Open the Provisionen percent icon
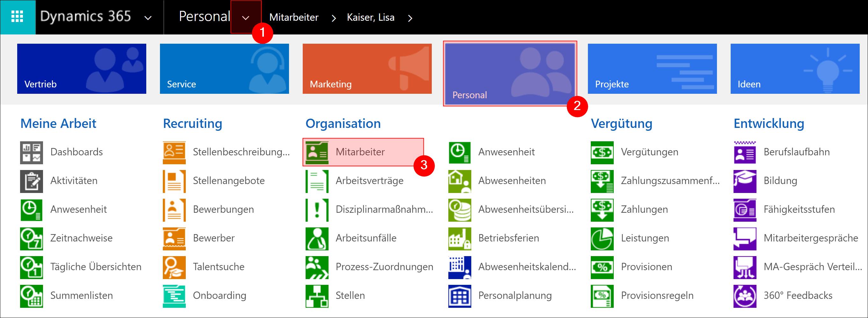Screen dimensions: 868x318 coord(602,267)
